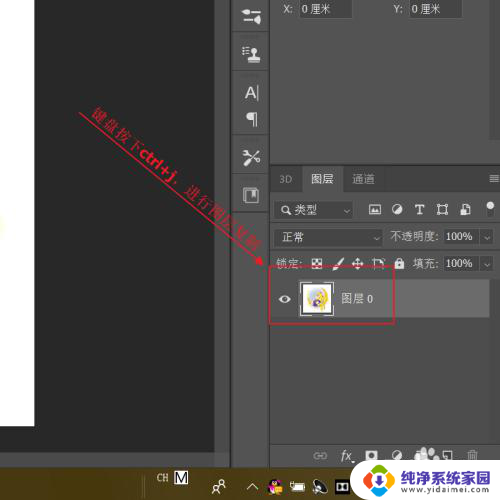Open the QQ penguin tray icon

tap(275, 487)
